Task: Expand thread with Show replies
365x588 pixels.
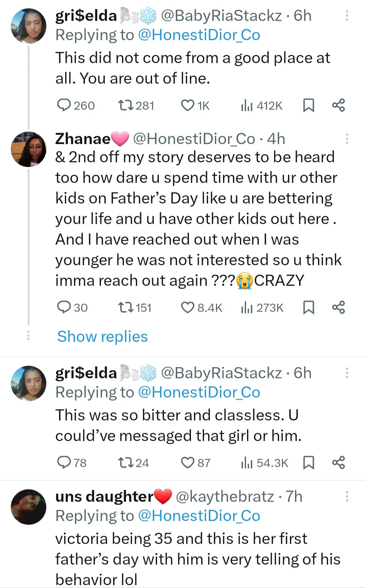Action: [102, 337]
